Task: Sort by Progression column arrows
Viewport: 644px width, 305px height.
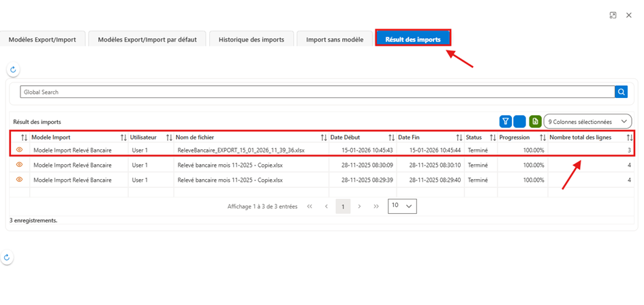Action: coord(543,137)
